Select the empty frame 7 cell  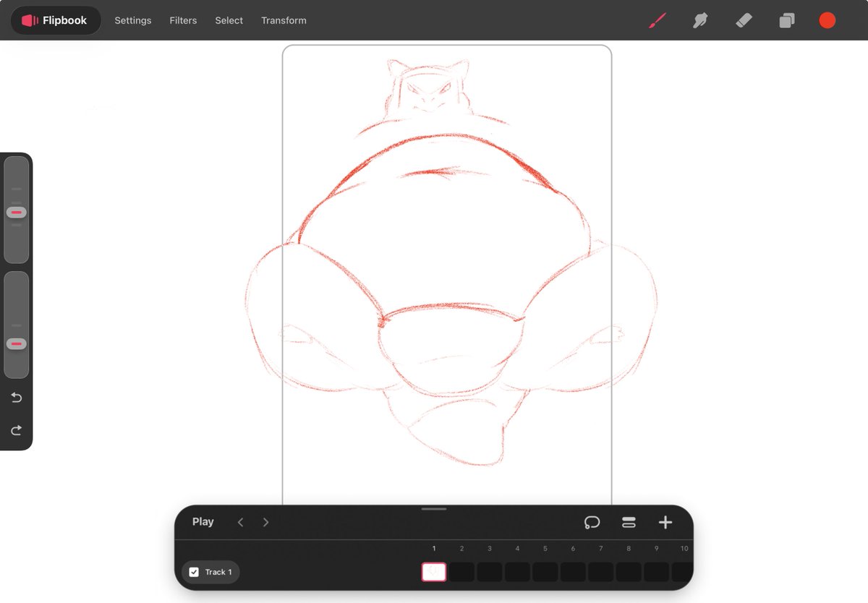click(x=600, y=572)
